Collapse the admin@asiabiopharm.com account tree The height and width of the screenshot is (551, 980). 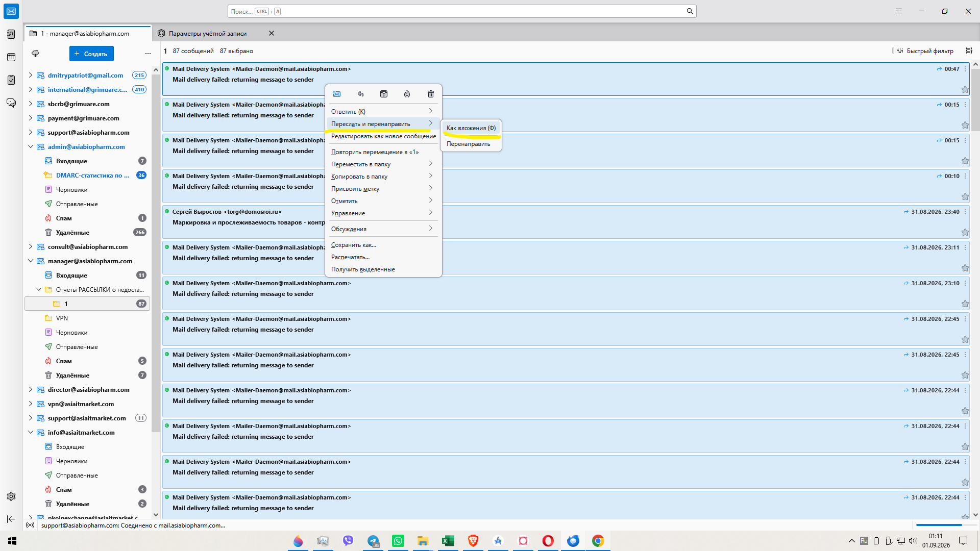(31, 146)
